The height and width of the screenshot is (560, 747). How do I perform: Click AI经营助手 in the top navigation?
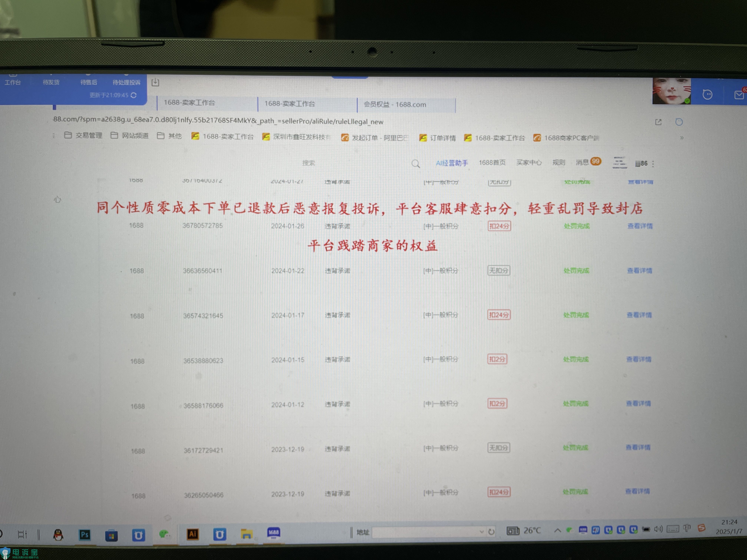(x=452, y=163)
